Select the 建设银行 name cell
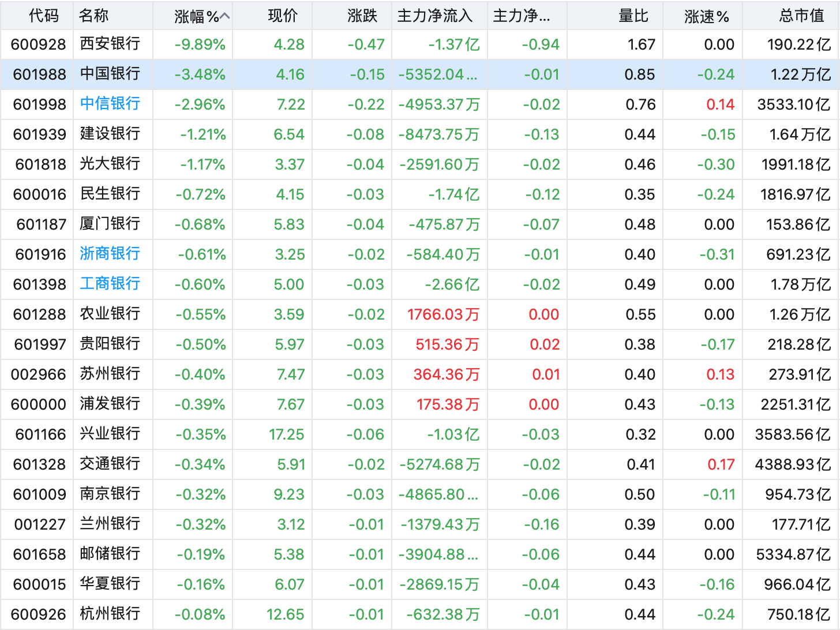 click(110, 134)
